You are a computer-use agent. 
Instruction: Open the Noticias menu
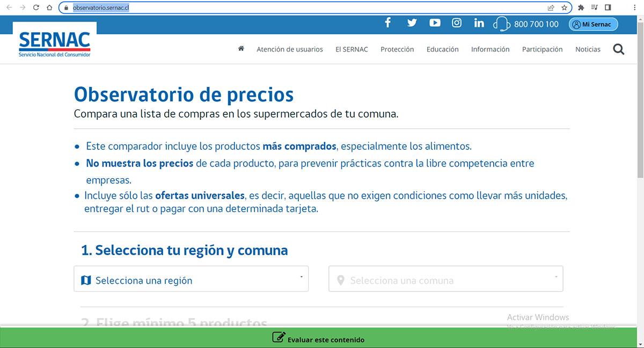(x=588, y=49)
